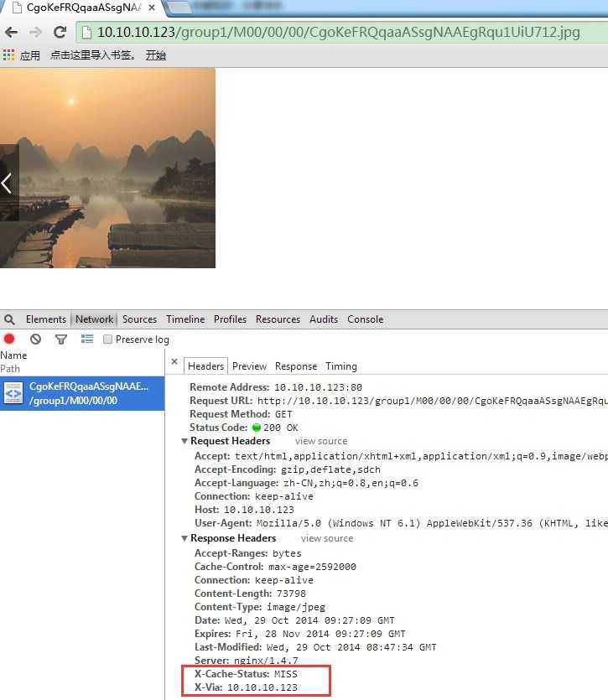Collapse the Response Headers section
608x700 pixels.
pos(184,538)
